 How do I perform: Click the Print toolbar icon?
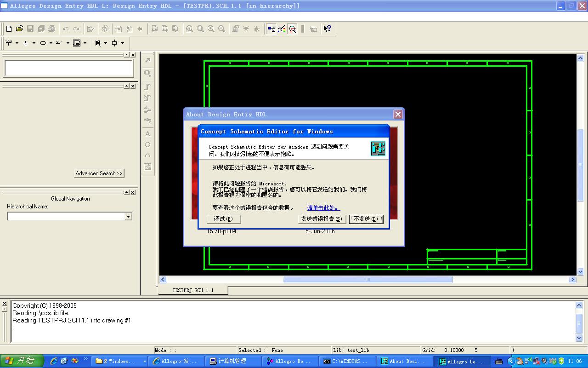[x=51, y=29]
